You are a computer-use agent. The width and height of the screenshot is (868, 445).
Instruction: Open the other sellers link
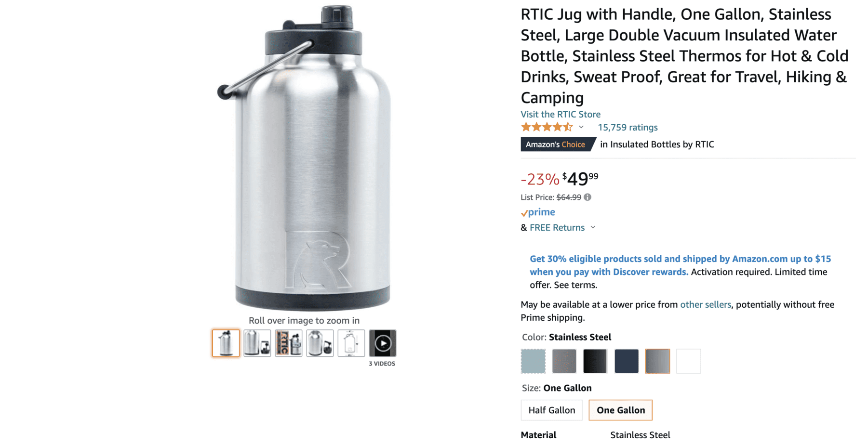706,304
